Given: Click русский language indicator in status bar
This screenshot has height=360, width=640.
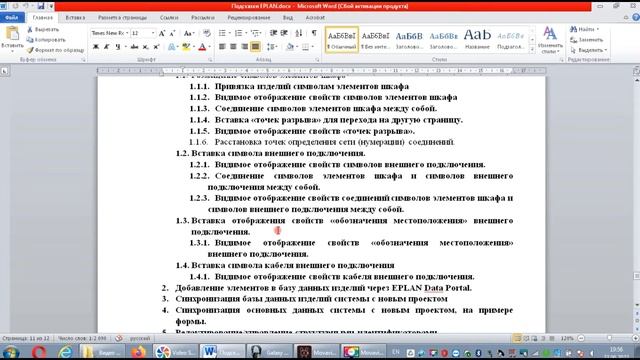Looking at the screenshot, I should click(140, 338).
